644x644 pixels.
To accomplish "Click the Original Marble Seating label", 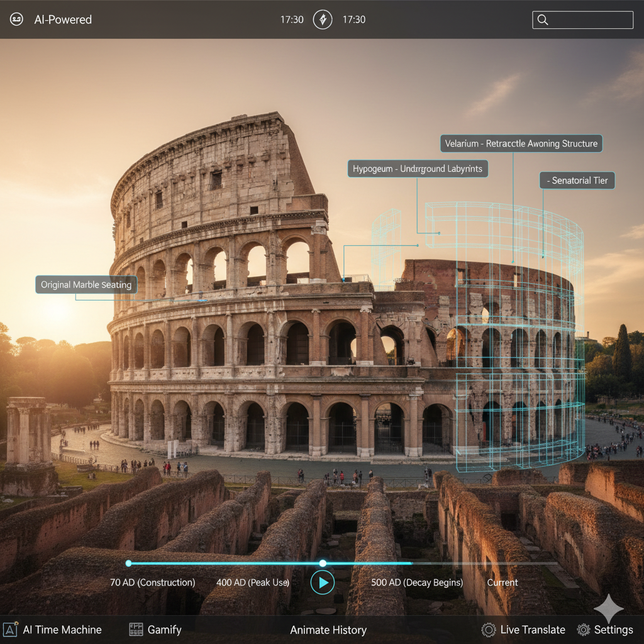I will point(86,285).
